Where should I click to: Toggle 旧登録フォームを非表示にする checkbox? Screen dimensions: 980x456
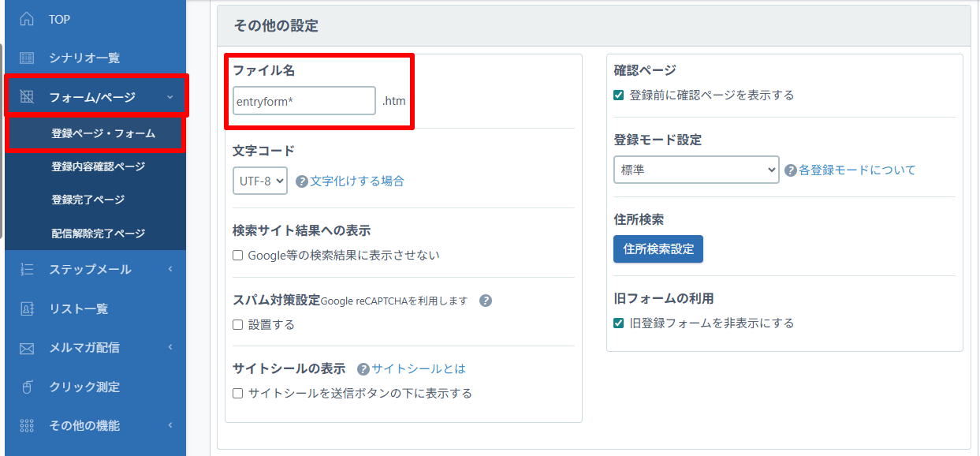click(619, 323)
